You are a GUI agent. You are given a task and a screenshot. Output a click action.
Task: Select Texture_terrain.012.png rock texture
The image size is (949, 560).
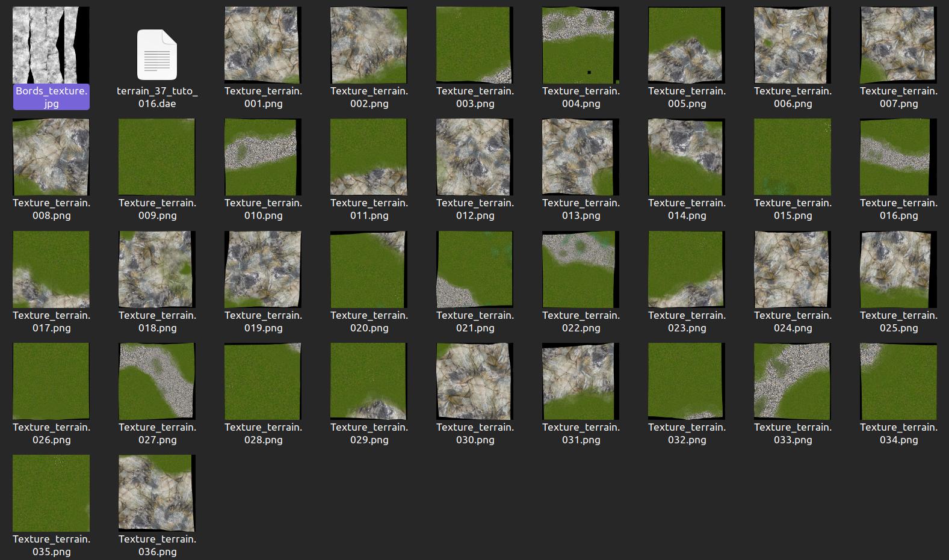pos(475,157)
